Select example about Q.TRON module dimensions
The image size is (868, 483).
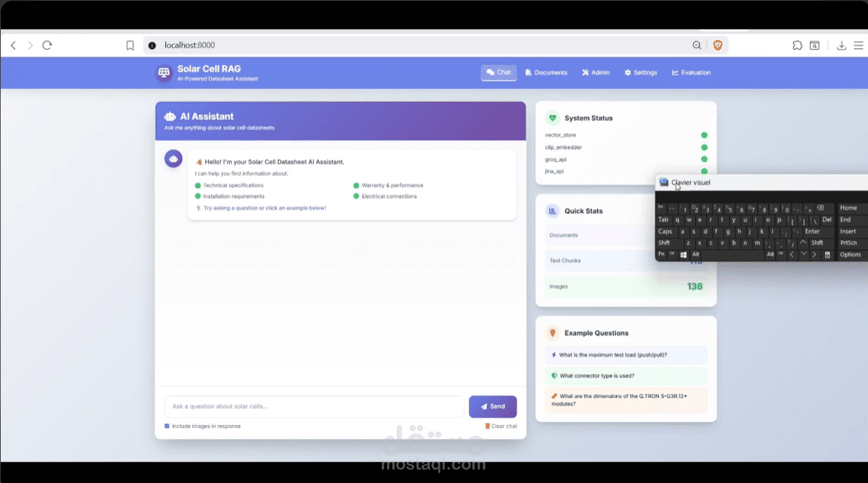tap(626, 400)
